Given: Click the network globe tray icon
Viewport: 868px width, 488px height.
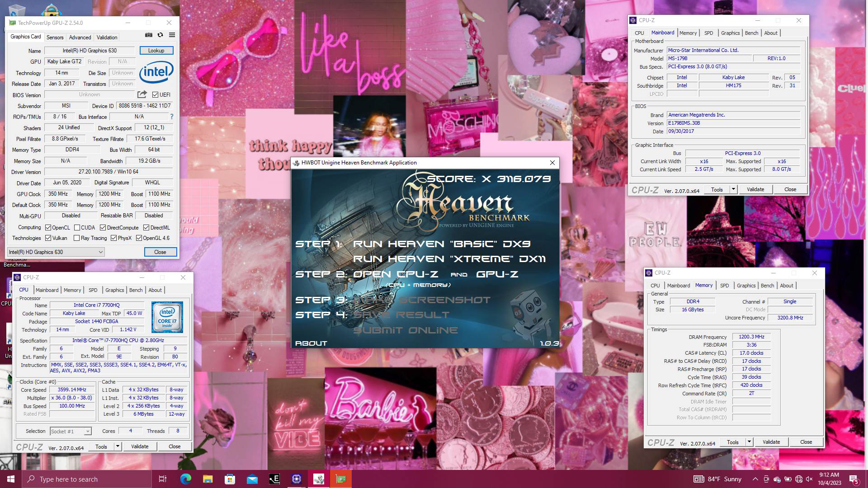Looking at the screenshot, I should tap(799, 479).
